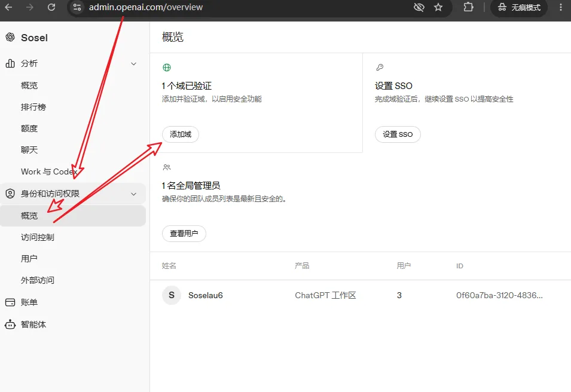Image resolution: width=571 pixels, height=392 pixels.
Task: Open the browser extensions puzzle icon
Action: pos(468,7)
